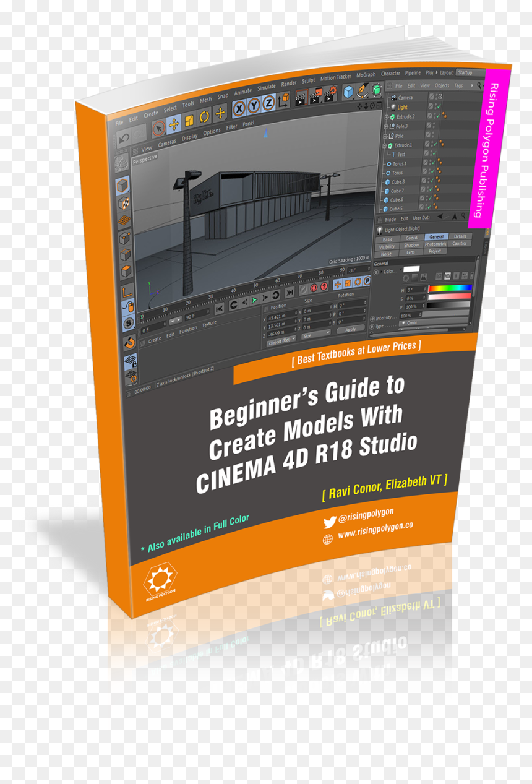This screenshot has height=784, width=532.
Task: Click the X position field 45.421 m
Action: [x=283, y=317]
